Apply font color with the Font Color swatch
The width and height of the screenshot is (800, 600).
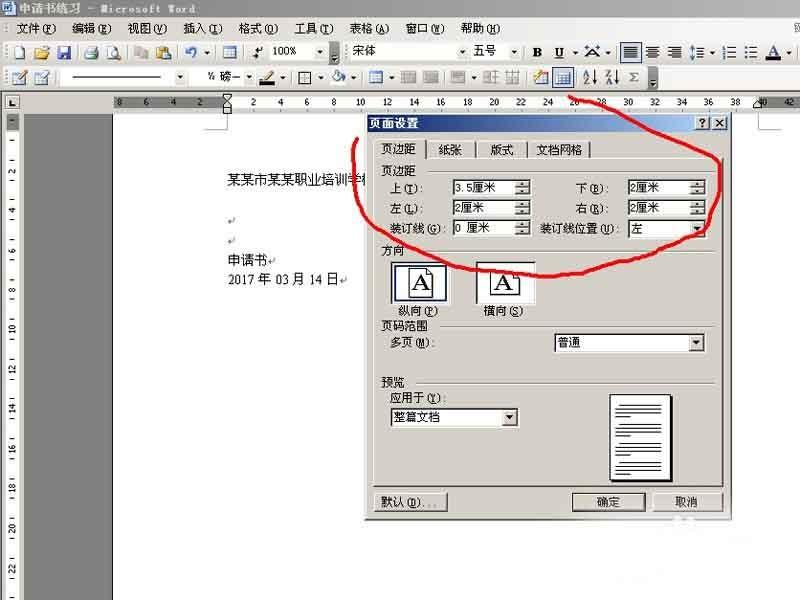(772, 52)
